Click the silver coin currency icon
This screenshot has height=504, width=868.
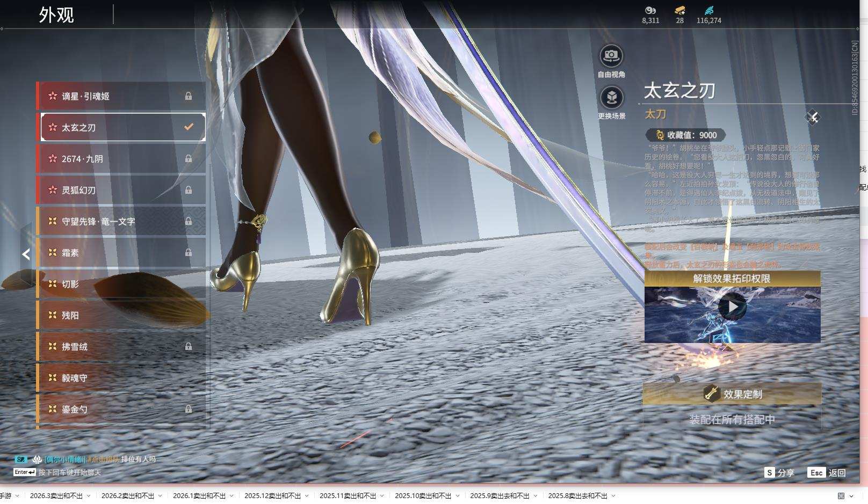click(650, 10)
